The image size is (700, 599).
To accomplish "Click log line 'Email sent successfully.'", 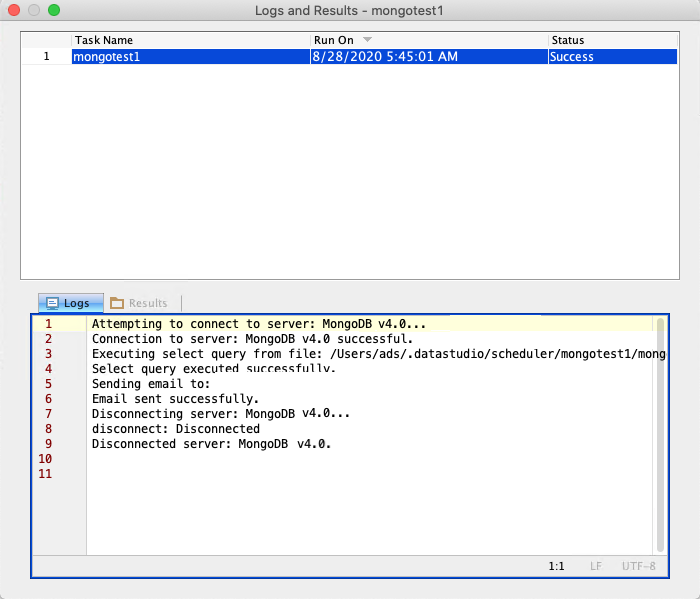I will (175, 399).
